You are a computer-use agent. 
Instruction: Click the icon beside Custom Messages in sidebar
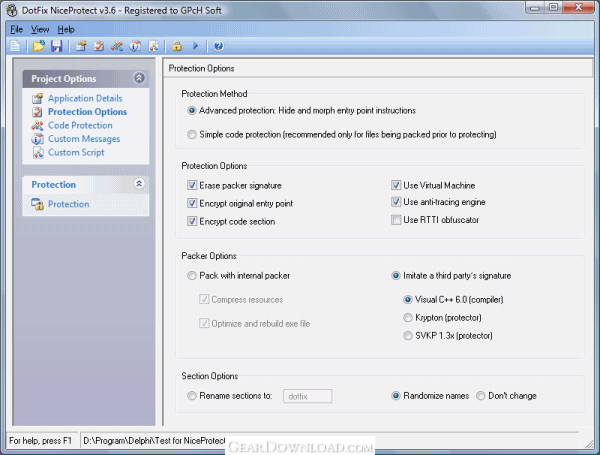click(38, 139)
